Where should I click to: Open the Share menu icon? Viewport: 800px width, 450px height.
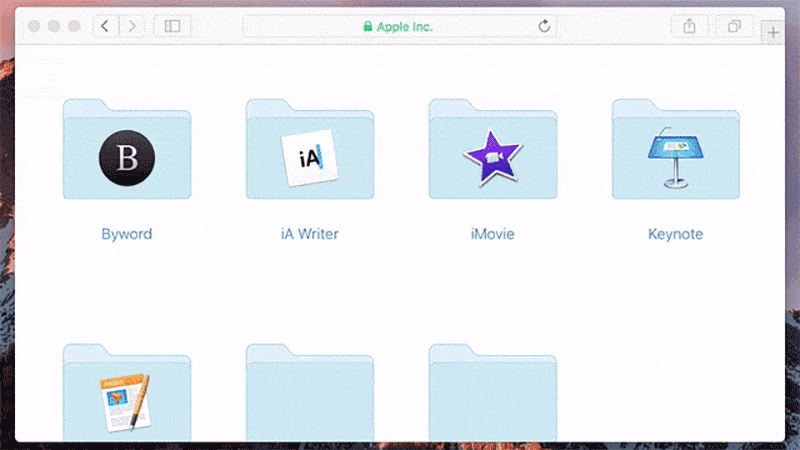pyautogui.click(x=689, y=26)
